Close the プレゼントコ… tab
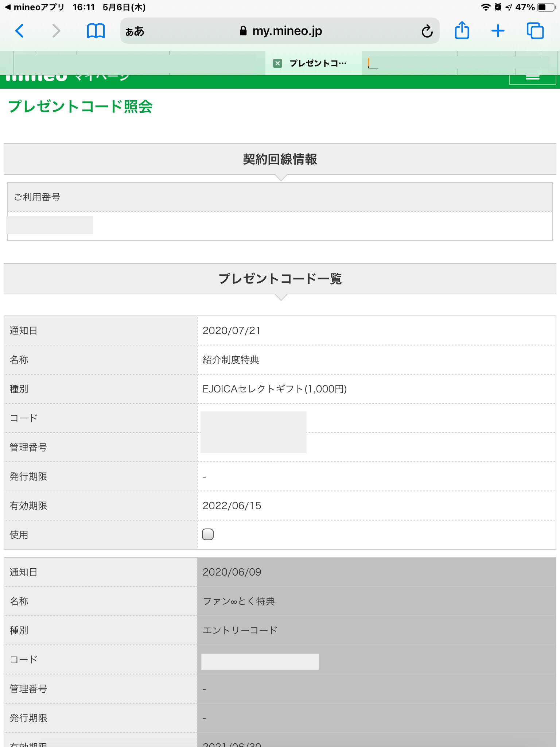 click(x=277, y=63)
